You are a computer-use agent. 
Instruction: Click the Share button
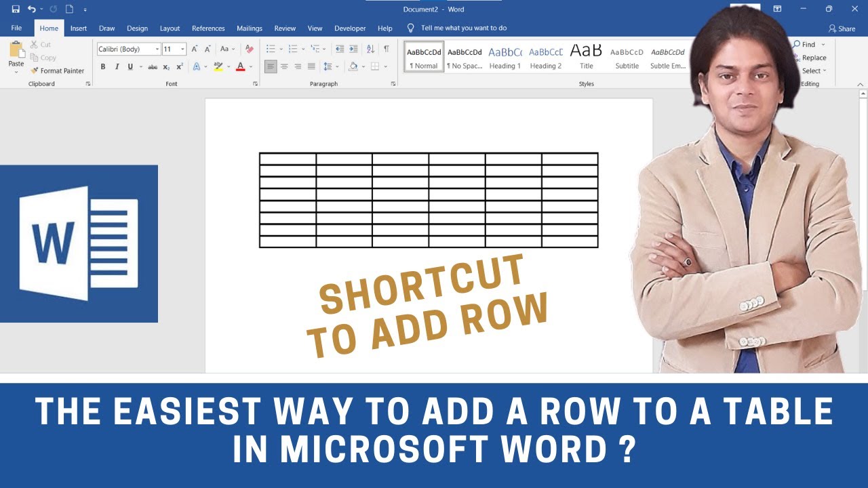[842, 28]
